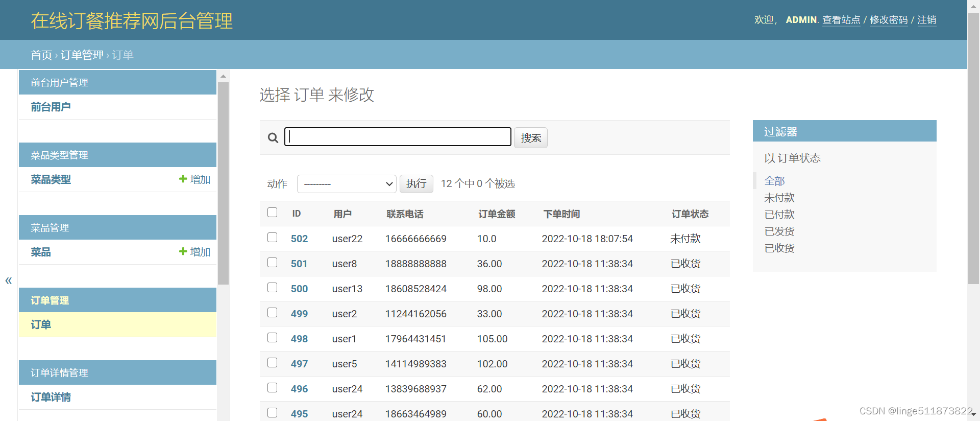
Task: Click sidebar scrollbar up arrow
Action: (x=223, y=76)
